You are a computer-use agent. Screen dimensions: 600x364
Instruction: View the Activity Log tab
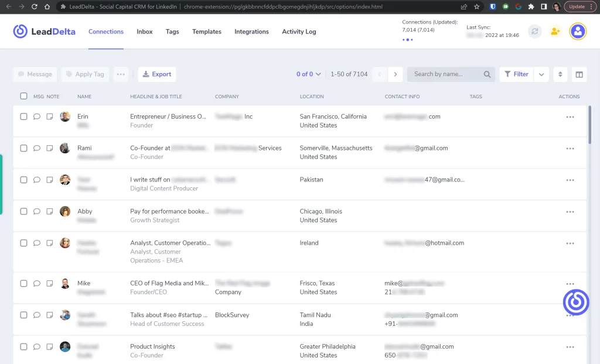pos(299,32)
